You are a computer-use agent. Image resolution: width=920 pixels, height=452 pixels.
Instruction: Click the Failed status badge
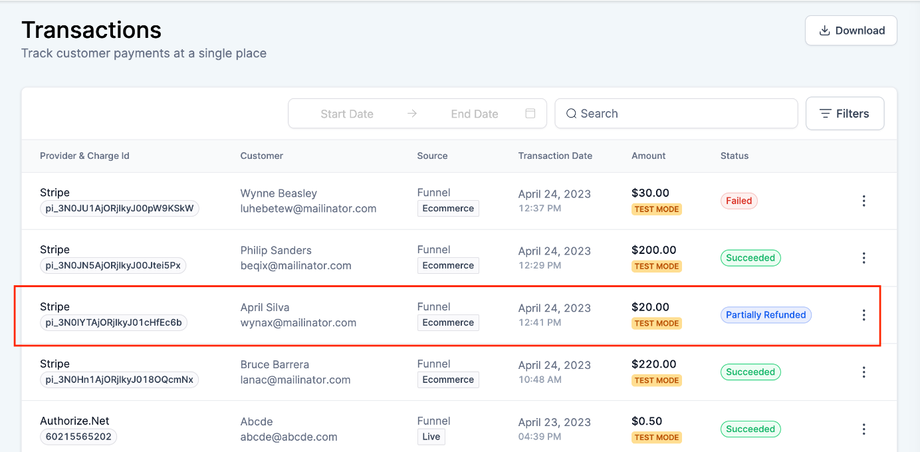(x=739, y=201)
